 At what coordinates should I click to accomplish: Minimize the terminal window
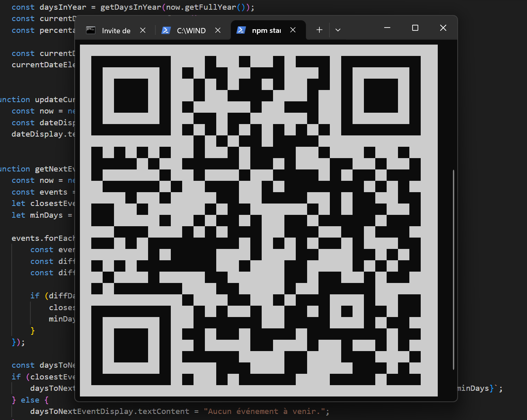pos(387,28)
